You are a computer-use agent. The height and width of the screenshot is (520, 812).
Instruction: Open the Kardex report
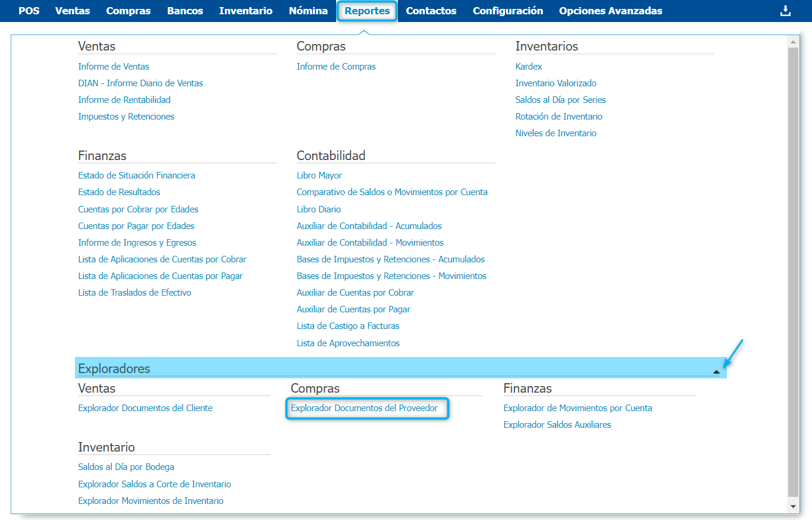coord(528,67)
